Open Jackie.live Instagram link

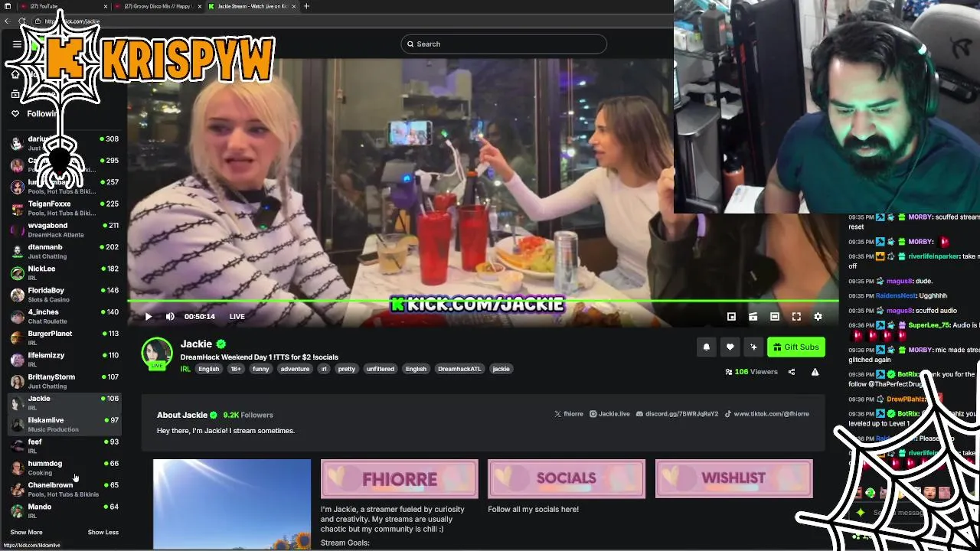point(609,414)
